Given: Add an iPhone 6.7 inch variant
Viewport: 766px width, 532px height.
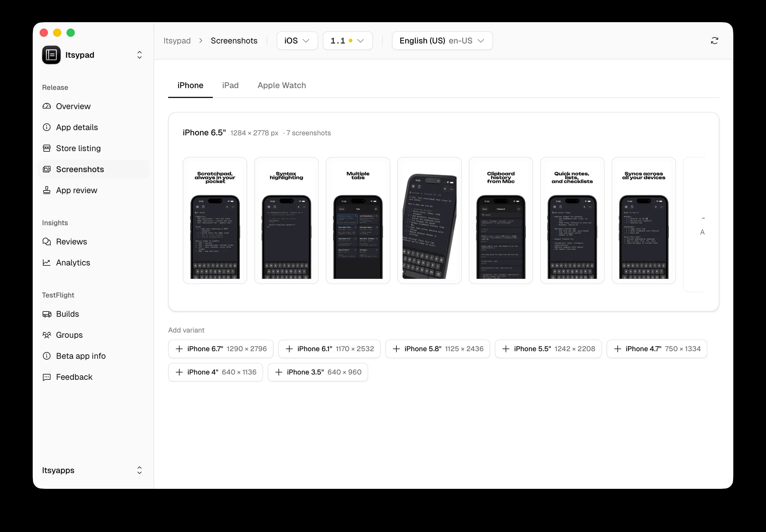Looking at the screenshot, I should [220, 349].
